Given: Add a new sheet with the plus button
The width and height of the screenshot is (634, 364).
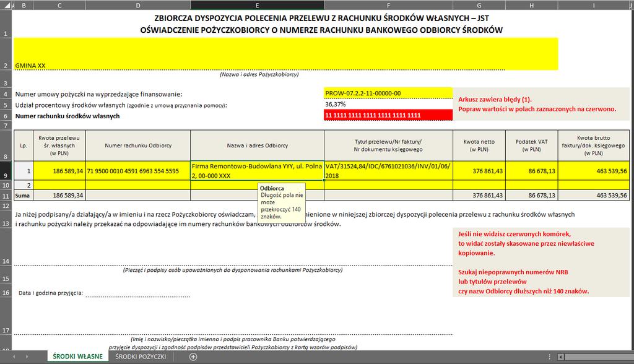Looking at the screenshot, I should pyautogui.click(x=193, y=357).
